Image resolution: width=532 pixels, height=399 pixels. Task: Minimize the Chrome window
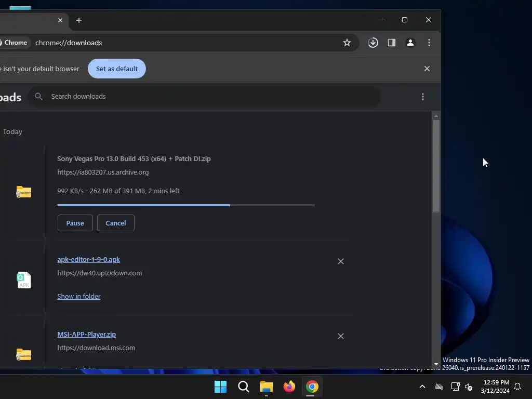pyautogui.click(x=381, y=20)
